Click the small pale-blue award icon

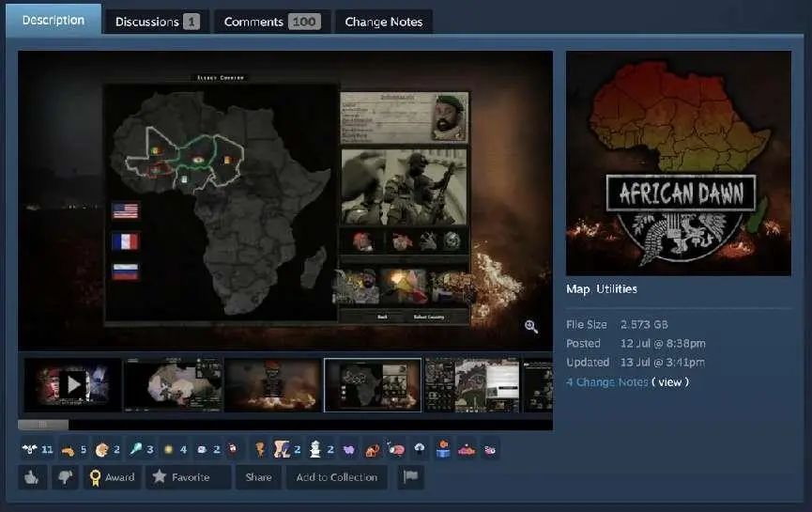pos(202,449)
